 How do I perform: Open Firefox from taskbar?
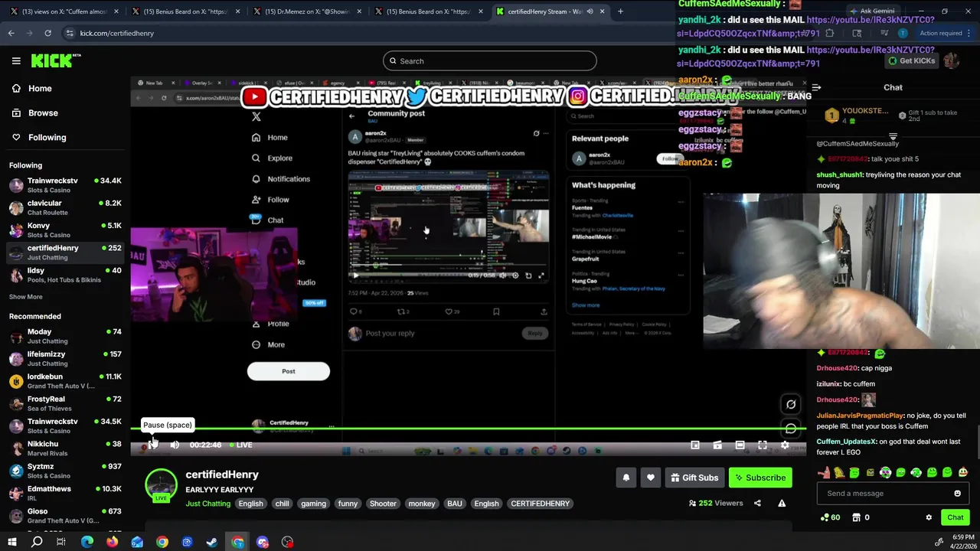[x=112, y=542]
